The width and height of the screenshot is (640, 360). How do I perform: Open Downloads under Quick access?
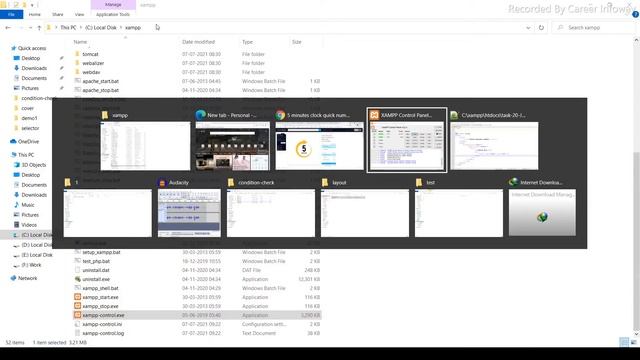pyautogui.click(x=34, y=68)
